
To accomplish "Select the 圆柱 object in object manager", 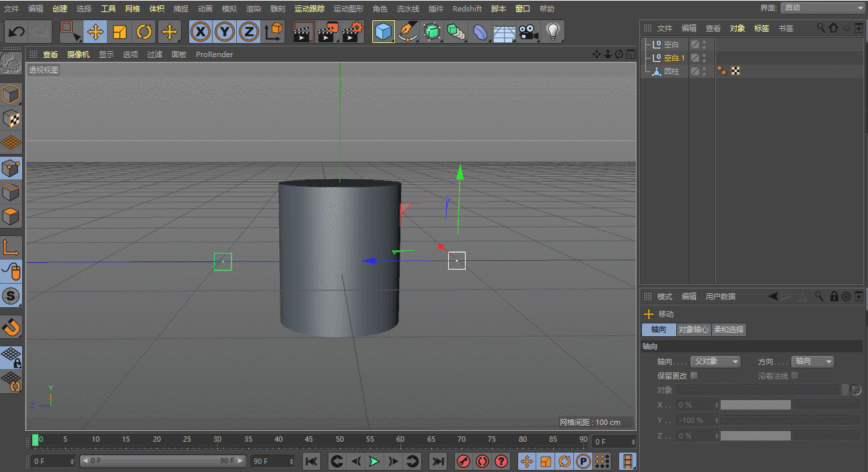I will 671,71.
